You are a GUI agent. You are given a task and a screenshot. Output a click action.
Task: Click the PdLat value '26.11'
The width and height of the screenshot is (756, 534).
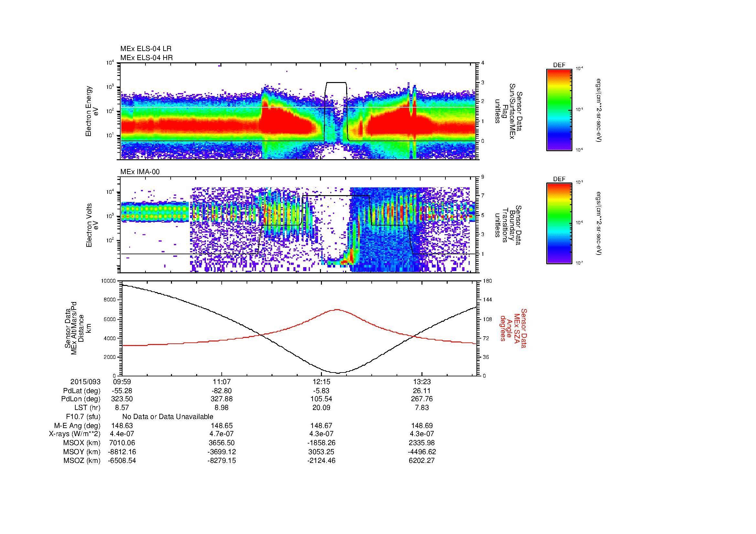pos(421,391)
